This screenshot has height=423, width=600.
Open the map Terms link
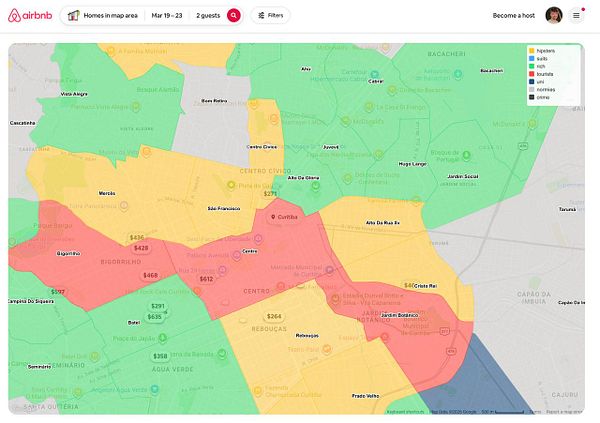535,412
